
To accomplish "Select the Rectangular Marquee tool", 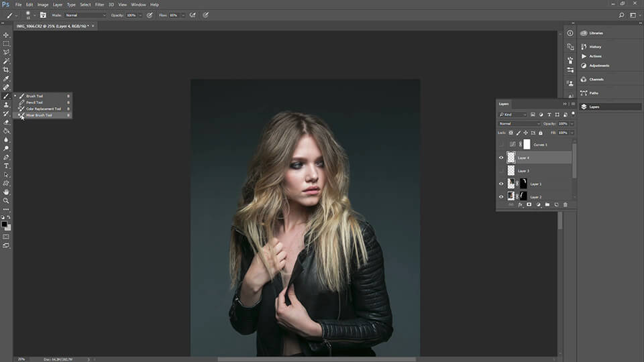I will (x=6, y=44).
